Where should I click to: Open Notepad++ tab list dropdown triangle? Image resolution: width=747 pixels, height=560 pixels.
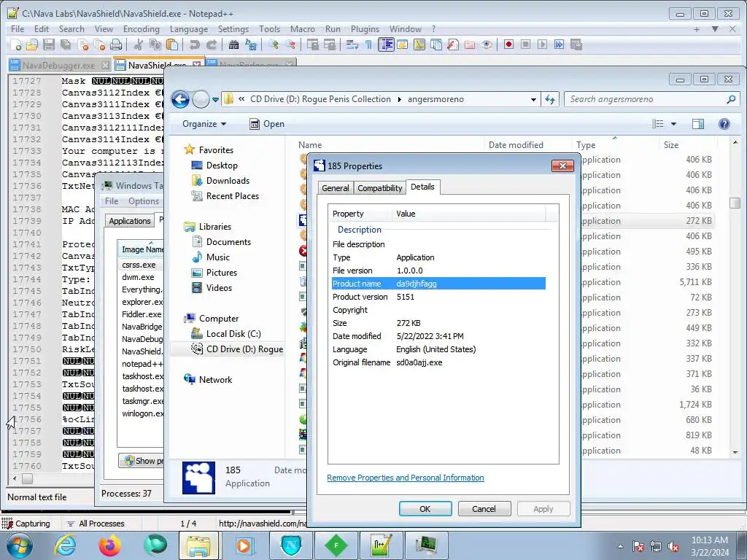[x=715, y=29]
